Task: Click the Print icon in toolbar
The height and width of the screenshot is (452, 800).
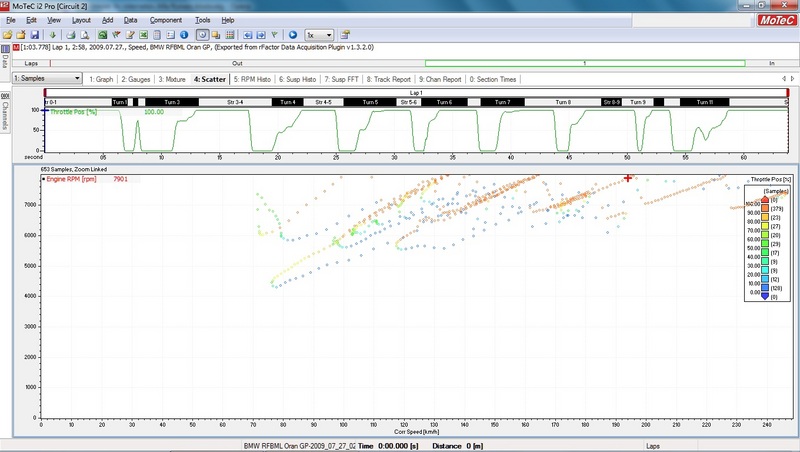Action: click(71, 35)
